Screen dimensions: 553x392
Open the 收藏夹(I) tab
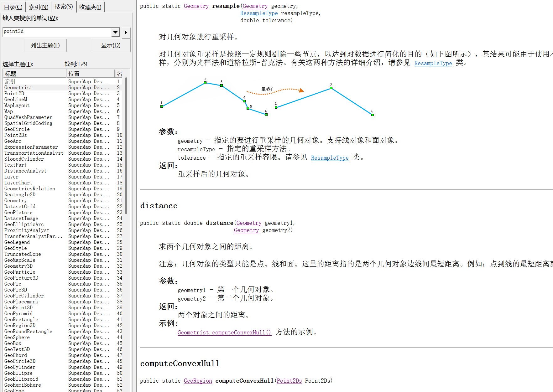(90, 7)
